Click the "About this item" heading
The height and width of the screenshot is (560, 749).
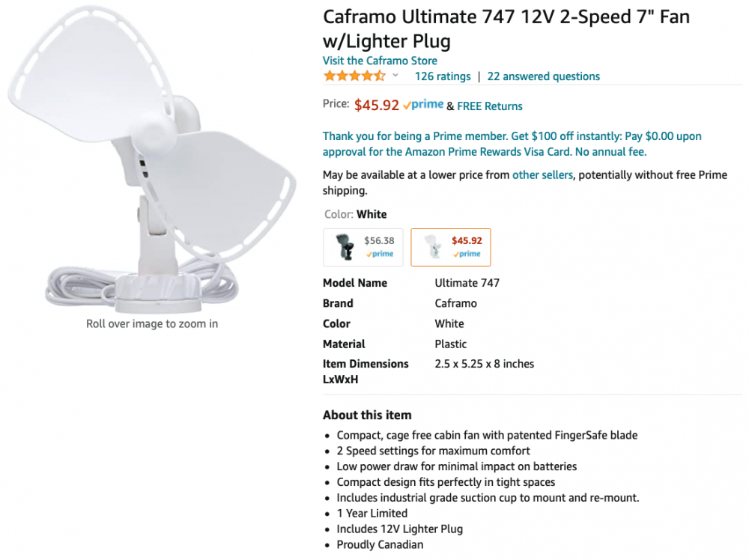click(x=367, y=415)
